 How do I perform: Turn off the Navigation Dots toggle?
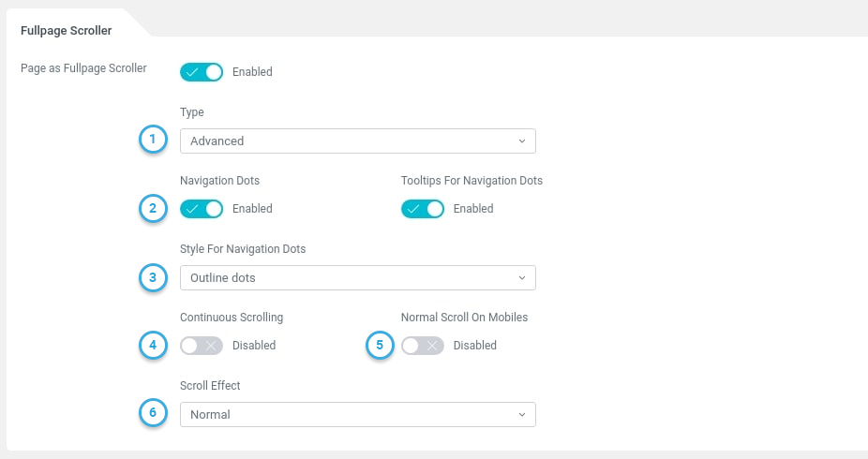[x=202, y=209]
